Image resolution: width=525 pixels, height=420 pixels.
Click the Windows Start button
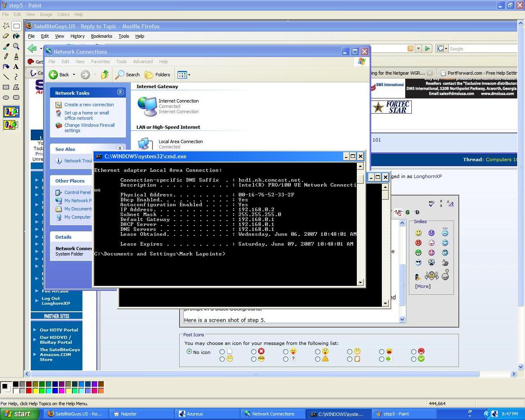[x=19, y=414]
